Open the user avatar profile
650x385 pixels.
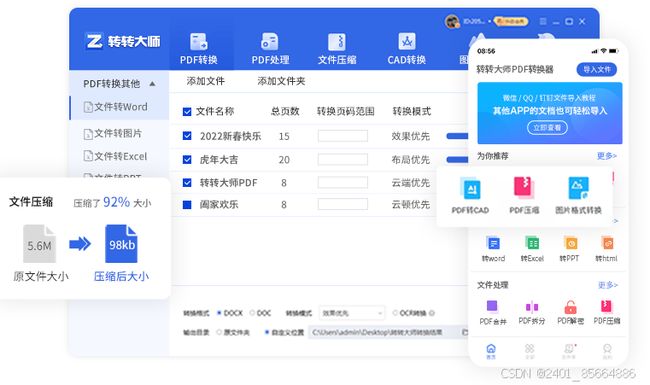pos(452,21)
